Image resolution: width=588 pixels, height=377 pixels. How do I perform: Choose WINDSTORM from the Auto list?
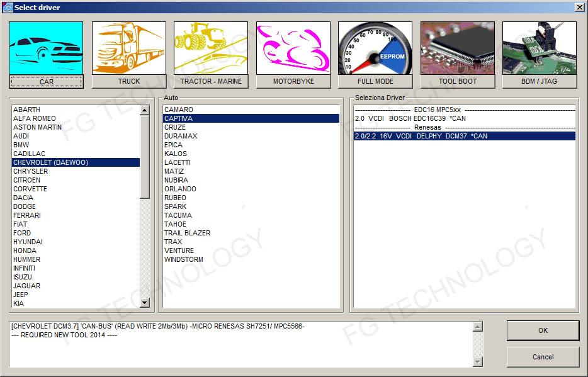(x=251, y=259)
